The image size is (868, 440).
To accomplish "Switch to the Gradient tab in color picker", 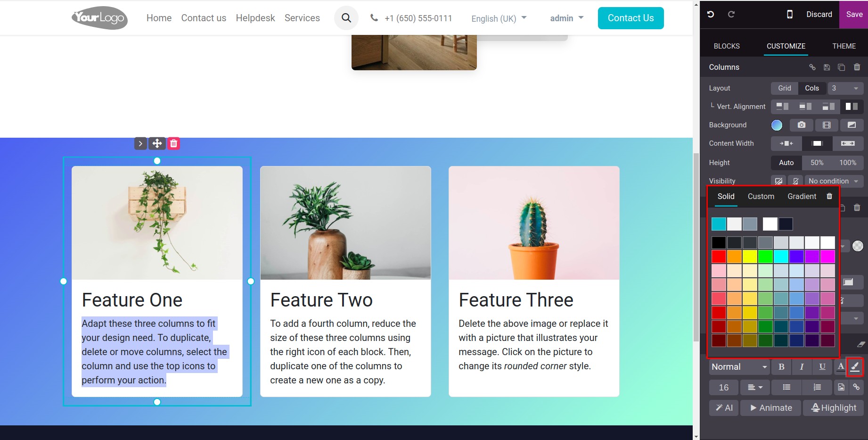I will [802, 196].
